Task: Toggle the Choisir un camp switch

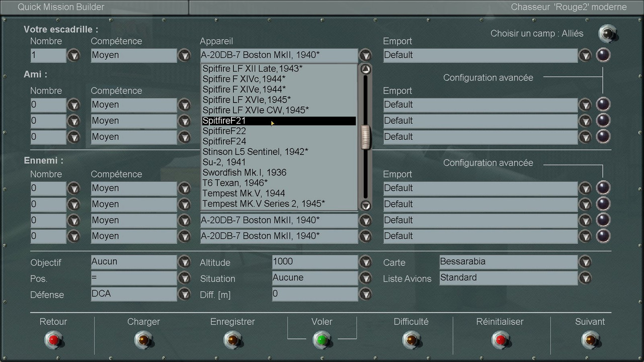Action: [608, 34]
